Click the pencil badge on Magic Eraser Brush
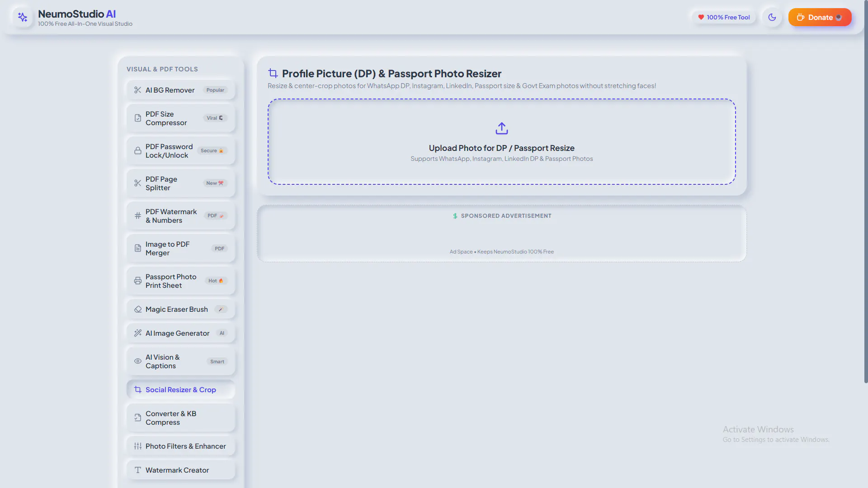Viewport: 868px width, 488px height. 221,309
